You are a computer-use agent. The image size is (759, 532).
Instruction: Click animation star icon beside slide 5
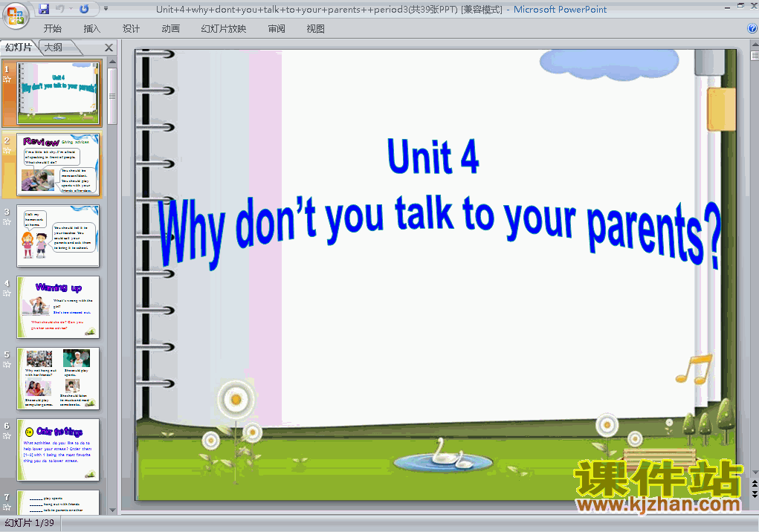7,365
